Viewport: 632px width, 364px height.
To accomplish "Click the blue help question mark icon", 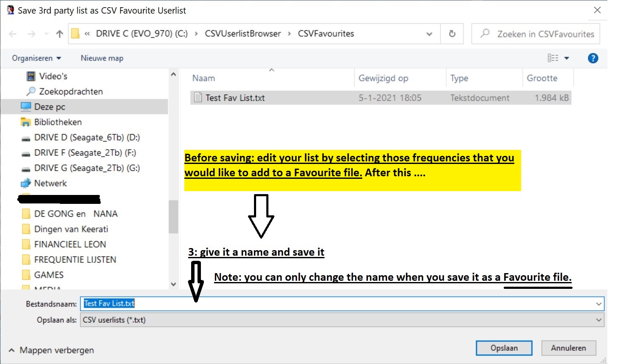I will click(593, 58).
